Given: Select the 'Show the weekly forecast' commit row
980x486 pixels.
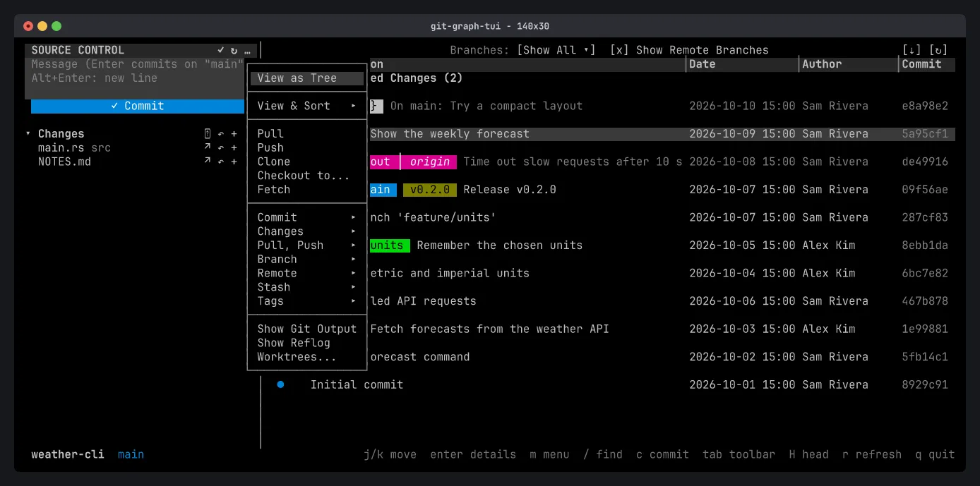Looking at the screenshot, I should (x=662, y=134).
